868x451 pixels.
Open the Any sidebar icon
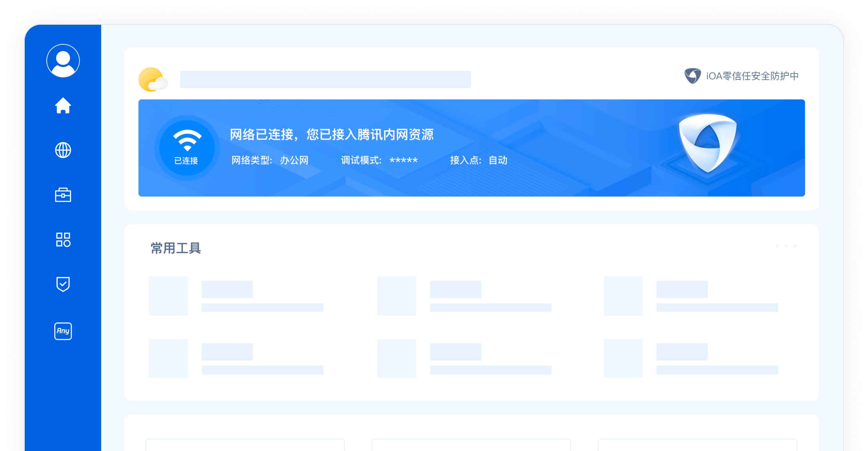point(63,331)
